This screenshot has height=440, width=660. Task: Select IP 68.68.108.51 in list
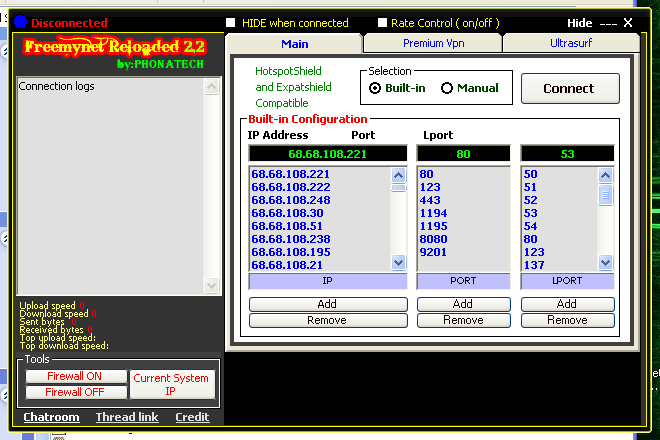[x=287, y=226]
